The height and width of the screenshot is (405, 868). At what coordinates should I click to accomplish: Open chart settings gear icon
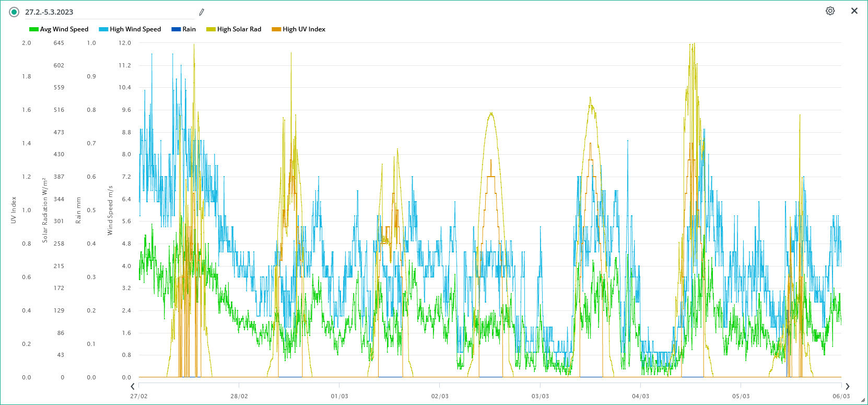830,11
